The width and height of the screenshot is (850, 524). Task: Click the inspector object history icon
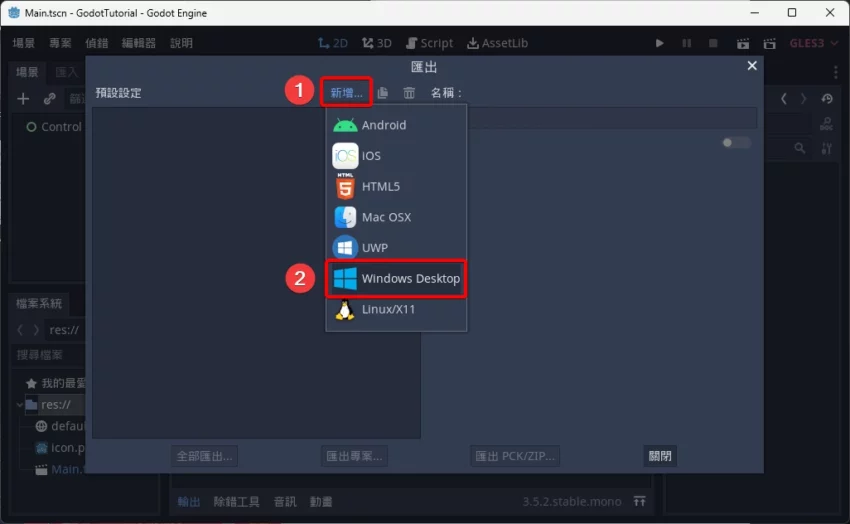827,99
